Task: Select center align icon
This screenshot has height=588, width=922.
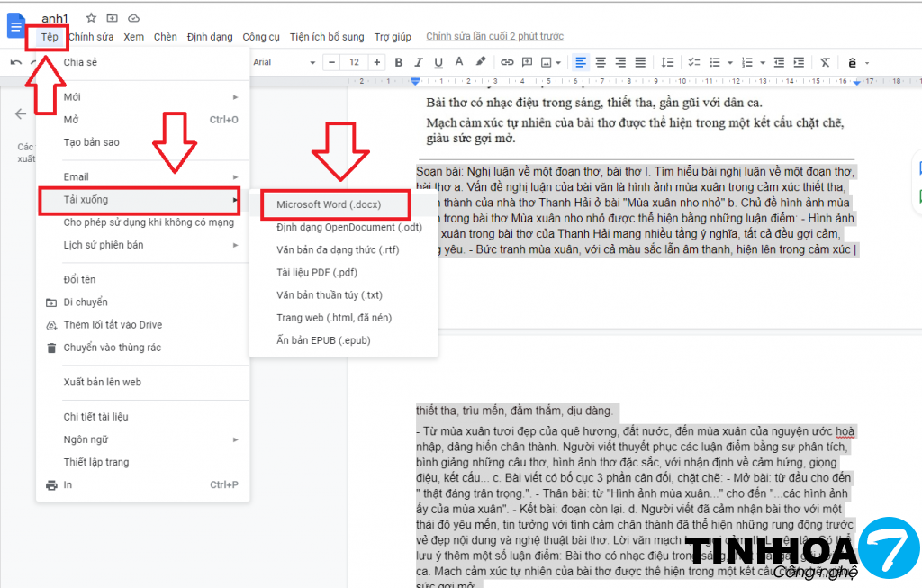Action: pos(601,62)
